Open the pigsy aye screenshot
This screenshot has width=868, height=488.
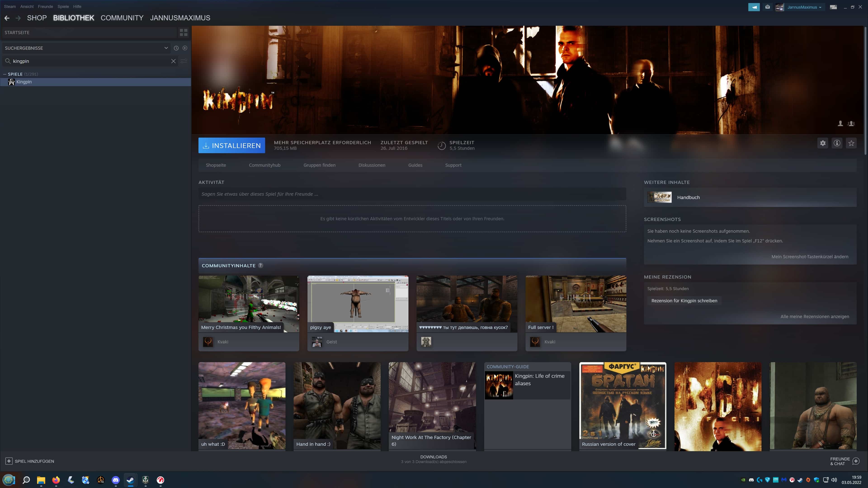[358, 304]
